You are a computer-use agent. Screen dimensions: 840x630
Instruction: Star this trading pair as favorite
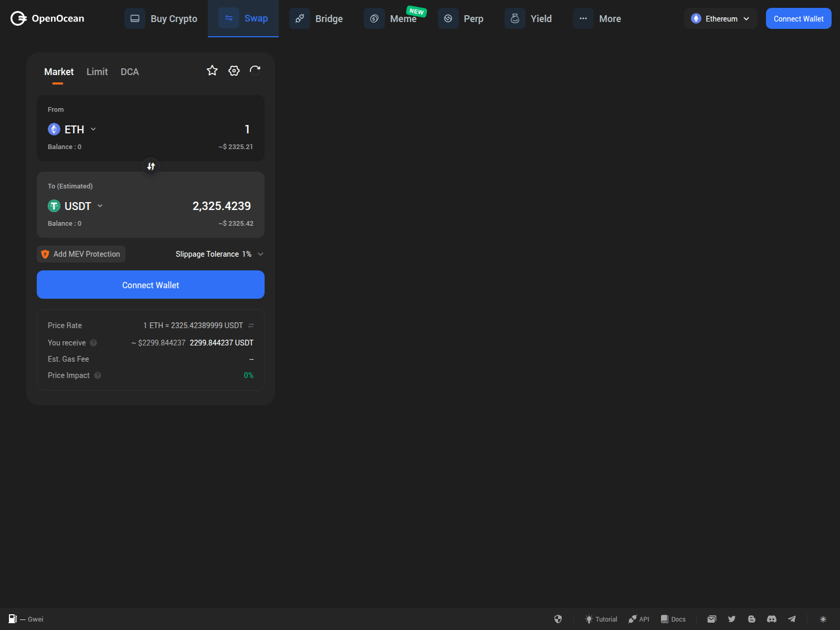tap(212, 70)
